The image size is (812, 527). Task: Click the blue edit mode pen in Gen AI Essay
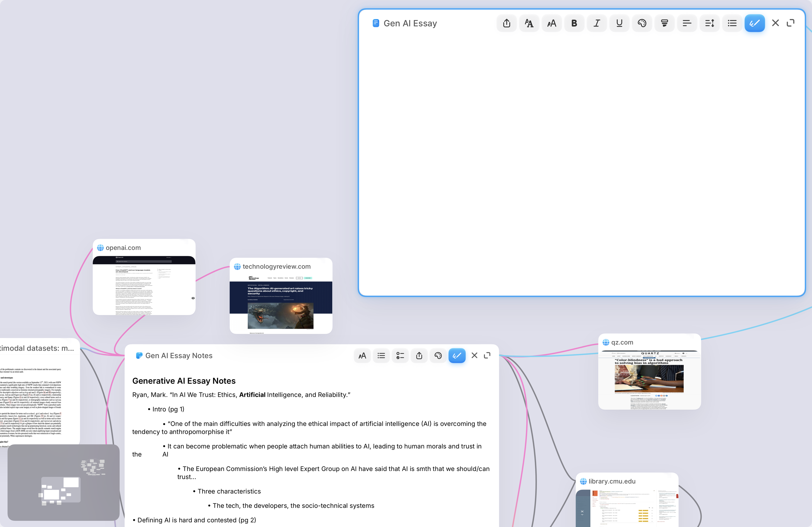754,23
